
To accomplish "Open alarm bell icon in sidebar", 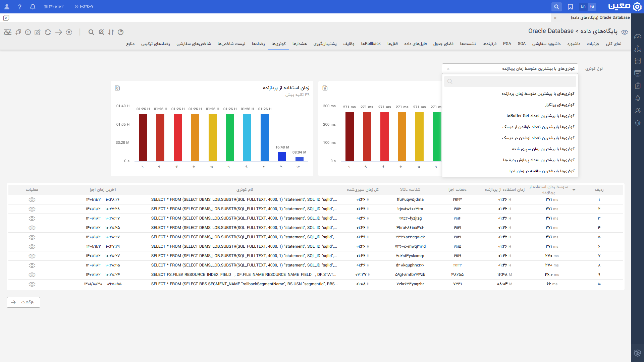I will pyautogui.click(x=638, y=98).
